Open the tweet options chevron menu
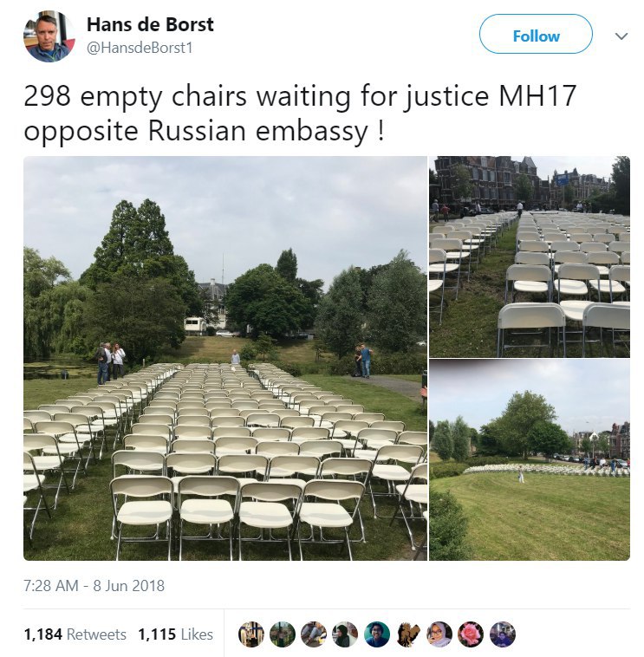The image size is (644, 657). 621,36
